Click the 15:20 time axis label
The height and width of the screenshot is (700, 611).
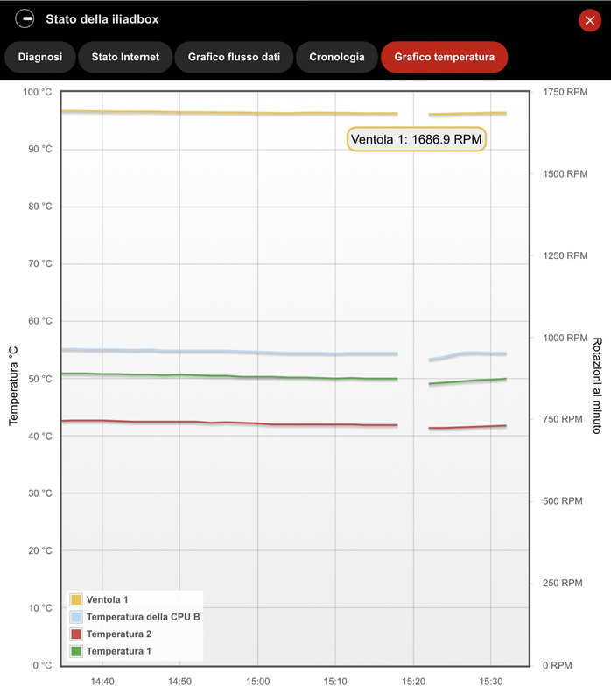[x=413, y=682]
